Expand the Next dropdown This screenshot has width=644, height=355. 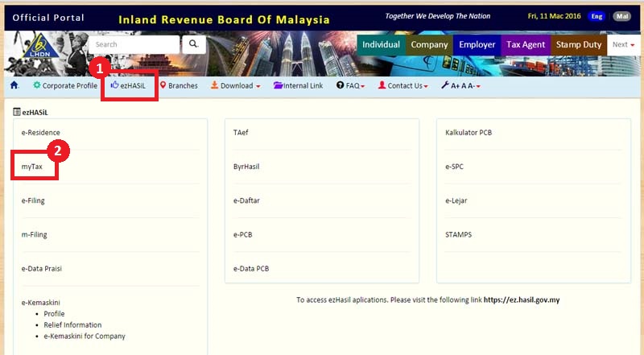[x=623, y=44]
